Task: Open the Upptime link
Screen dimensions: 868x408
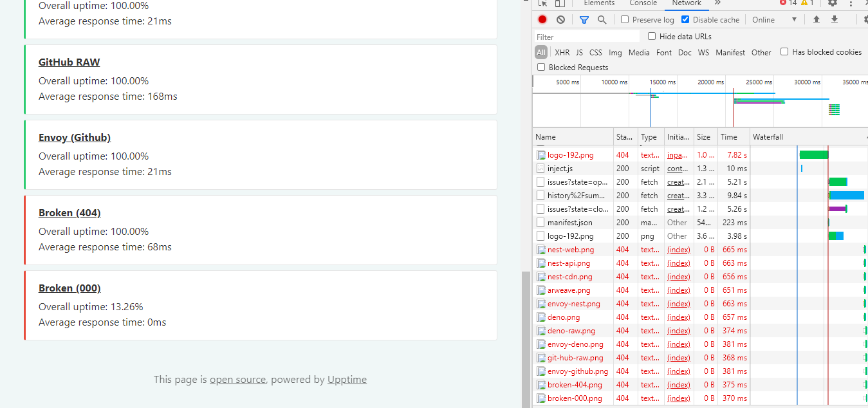Action: point(347,379)
